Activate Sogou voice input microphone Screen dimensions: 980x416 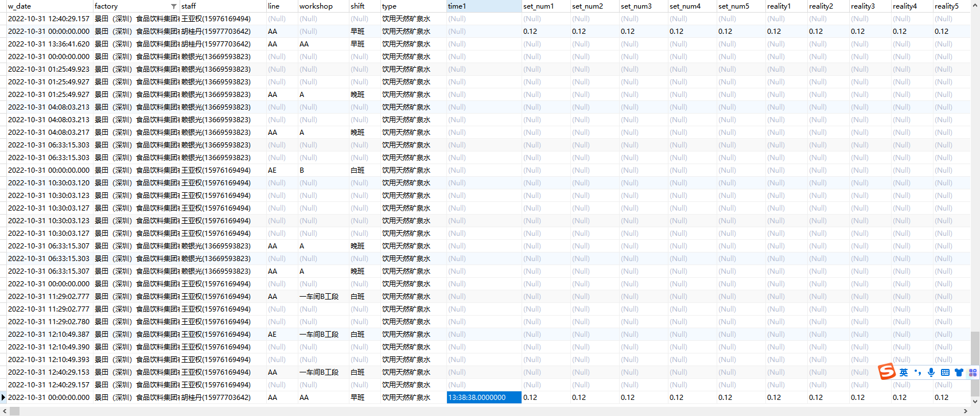point(931,372)
